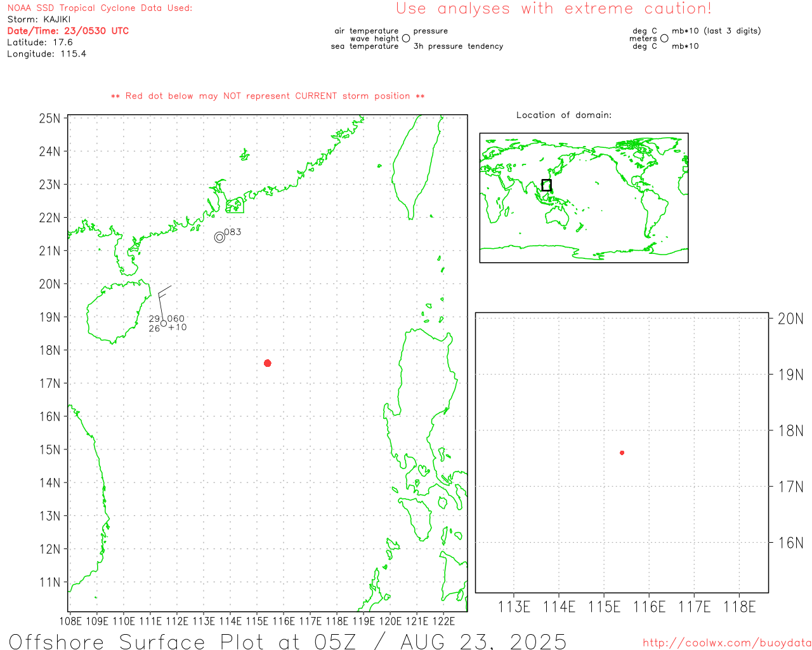Click 'sea temperature' legend label
812x650 pixels.
click(365, 46)
